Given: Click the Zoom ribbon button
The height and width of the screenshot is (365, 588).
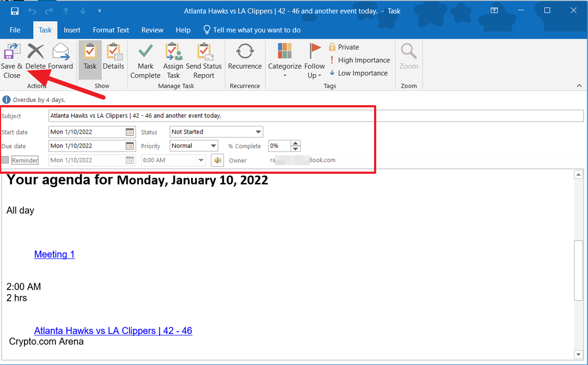Looking at the screenshot, I should coord(409,57).
